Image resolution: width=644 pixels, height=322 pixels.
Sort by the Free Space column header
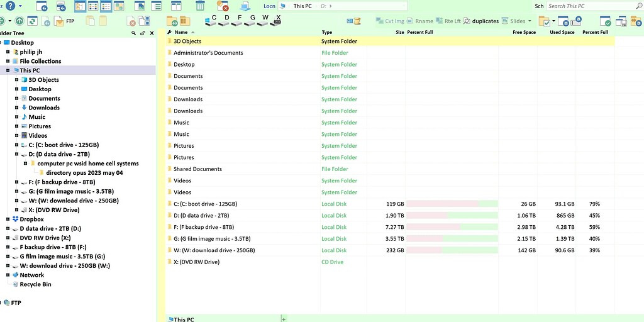524,32
